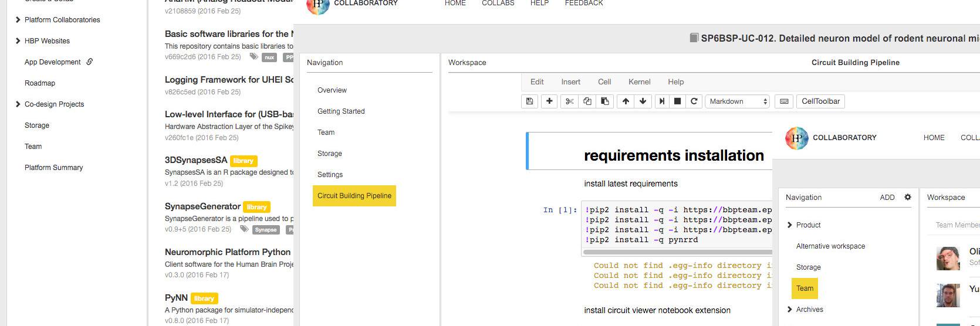Insert a cell below with the plus icon
This screenshot has width=980, height=326.
549,101
